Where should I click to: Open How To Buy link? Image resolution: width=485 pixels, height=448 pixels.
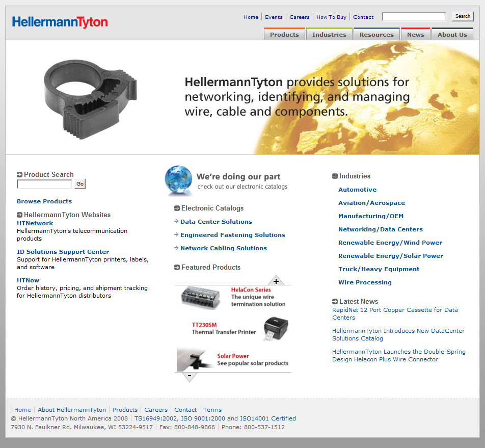[x=331, y=17]
